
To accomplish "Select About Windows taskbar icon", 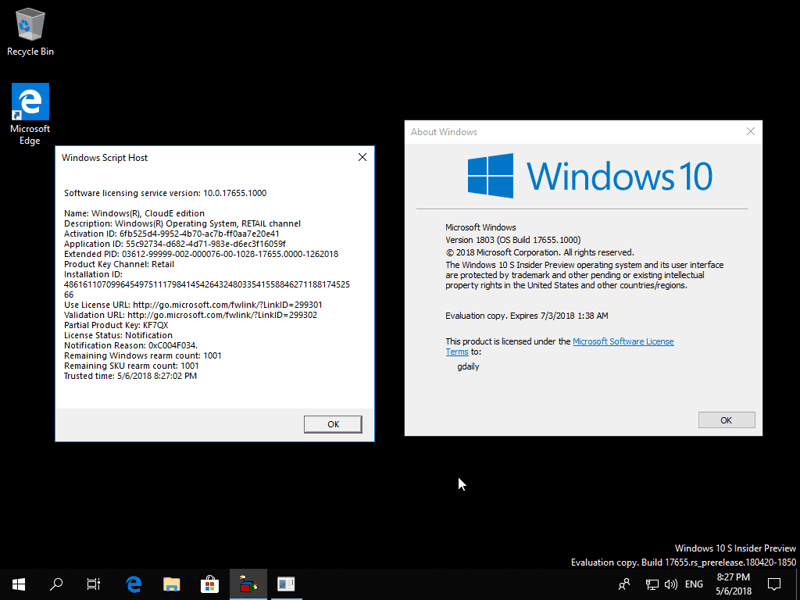I will point(286,584).
